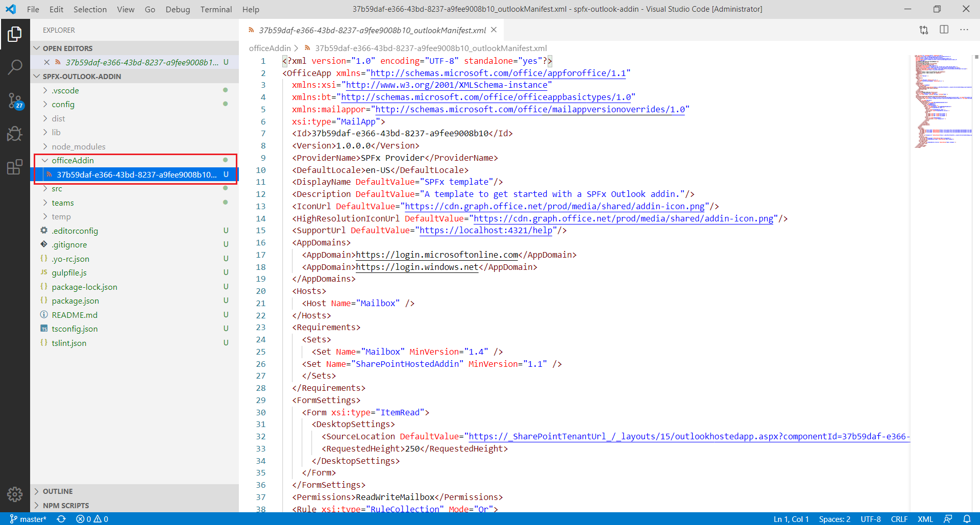Click Open Changes compare icon
Screen dimensions: 980x525
(924, 30)
